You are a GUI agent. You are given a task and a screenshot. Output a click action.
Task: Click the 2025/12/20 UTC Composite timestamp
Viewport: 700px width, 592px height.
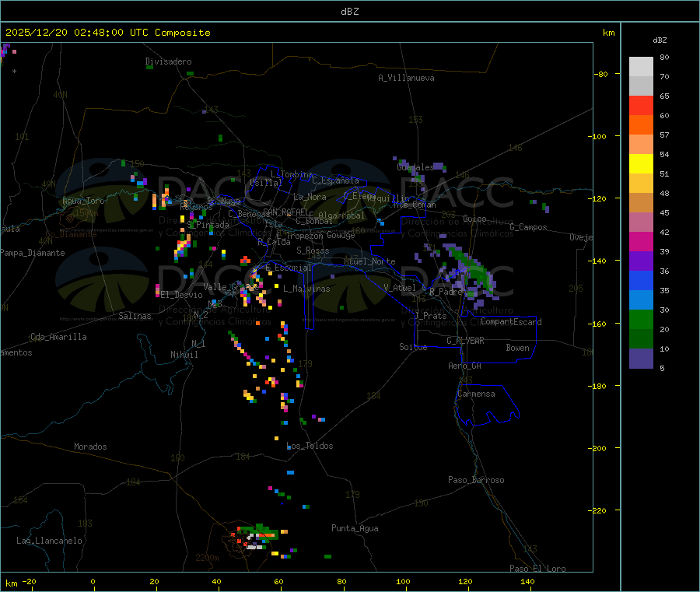click(x=107, y=33)
